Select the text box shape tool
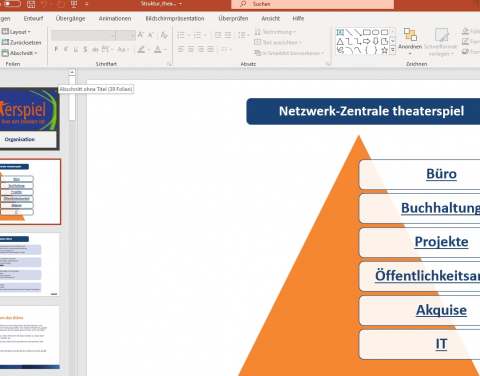The width and height of the screenshot is (480, 376). pyautogui.click(x=340, y=32)
